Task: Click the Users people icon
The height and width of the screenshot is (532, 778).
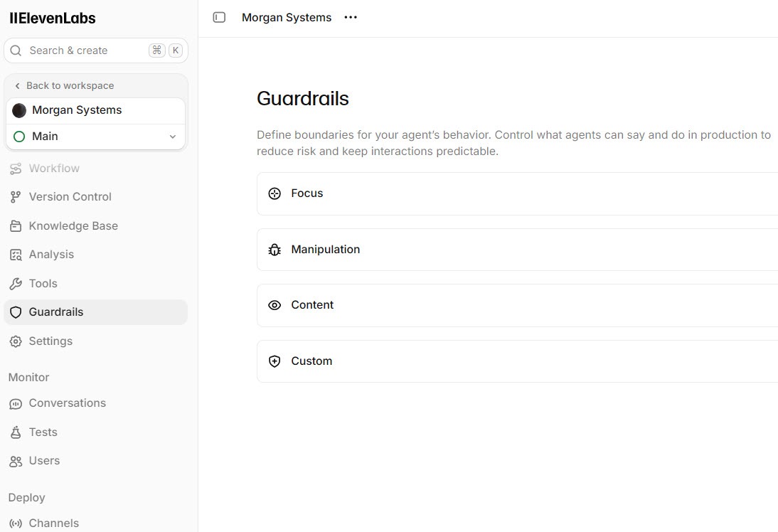Action: tap(16, 462)
